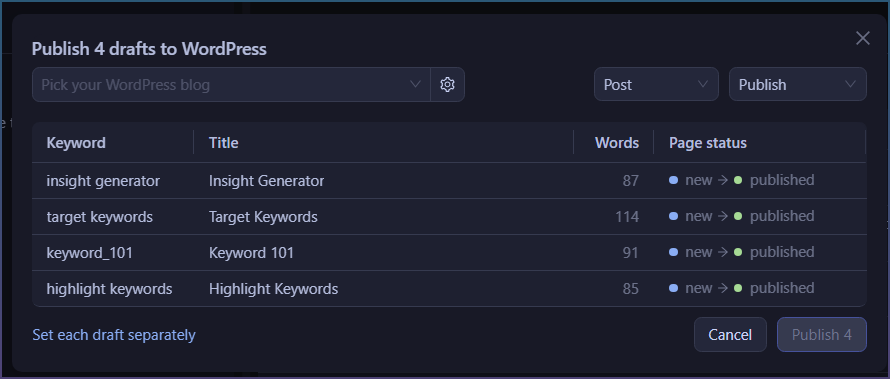Viewport: 890px width, 379px height.
Task: Click the word count 114
Action: pos(627,217)
